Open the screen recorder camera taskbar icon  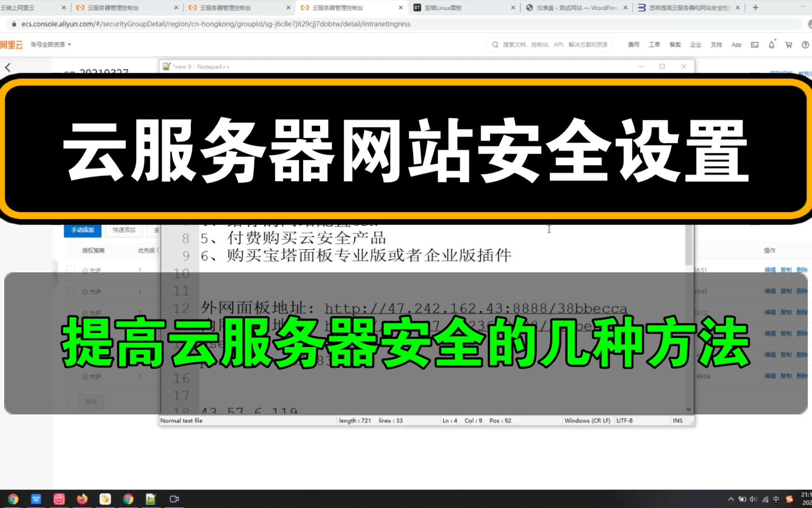174,499
